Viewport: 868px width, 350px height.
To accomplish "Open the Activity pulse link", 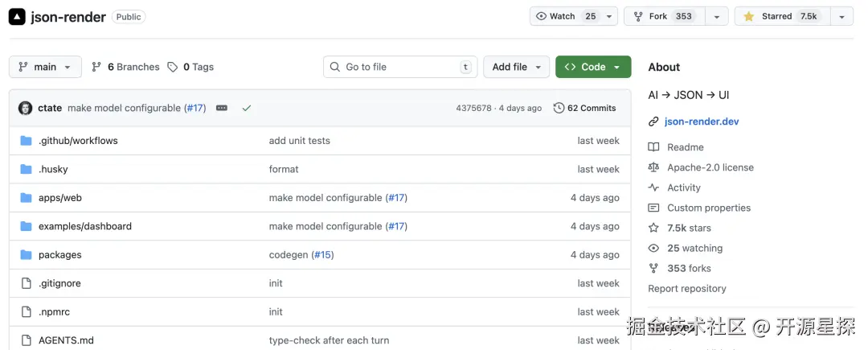I will click(x=683, y=187).
